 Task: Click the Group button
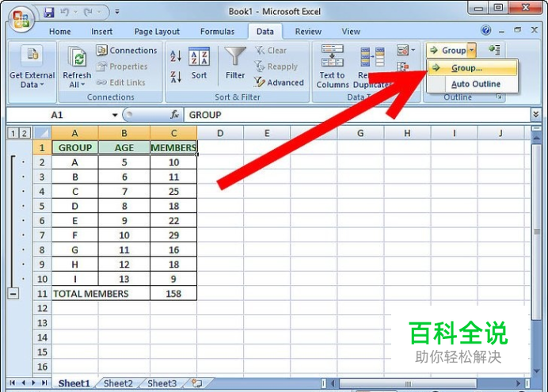click(447, 51)
